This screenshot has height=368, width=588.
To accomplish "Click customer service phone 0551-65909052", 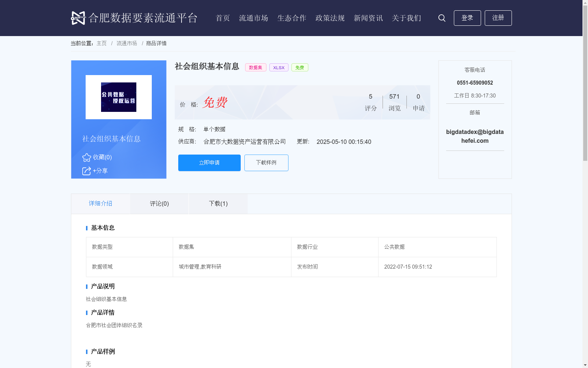I will coord(475,83).
